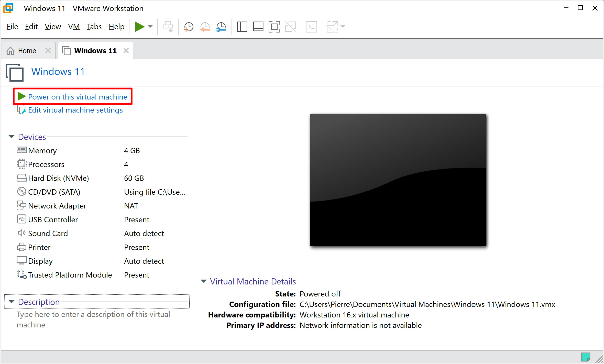
Task: Open the Snapshot Manager wrench-clock icon
Action: click(x=221, y=27)
